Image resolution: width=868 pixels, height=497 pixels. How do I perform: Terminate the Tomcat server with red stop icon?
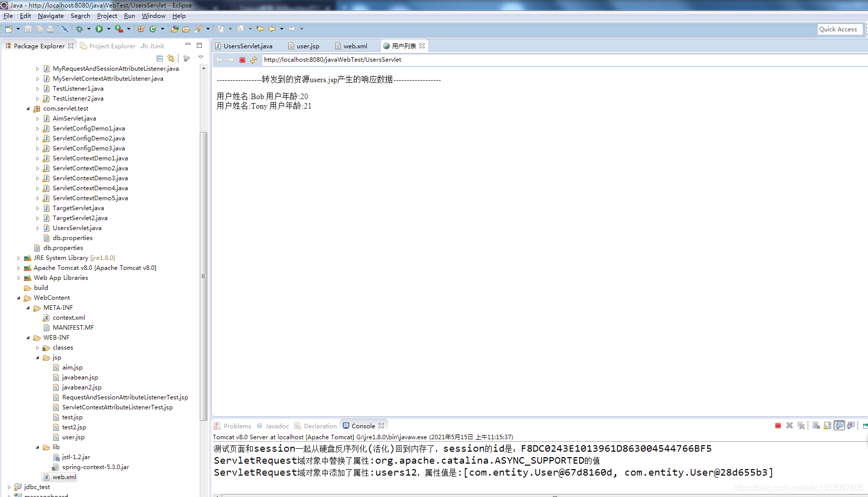click(x=778, y=425)
